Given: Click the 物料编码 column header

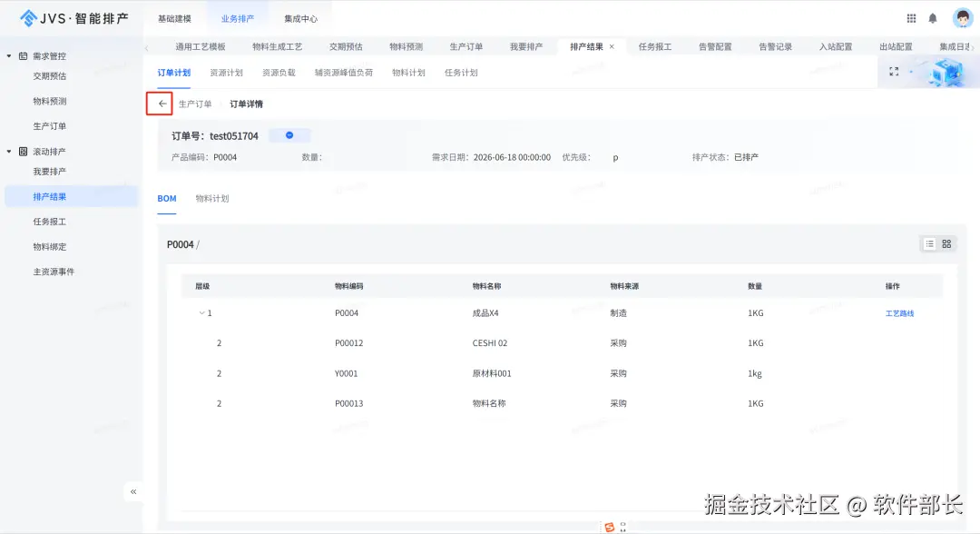Looking at the screenshot, I should click(x=348, y=286).
